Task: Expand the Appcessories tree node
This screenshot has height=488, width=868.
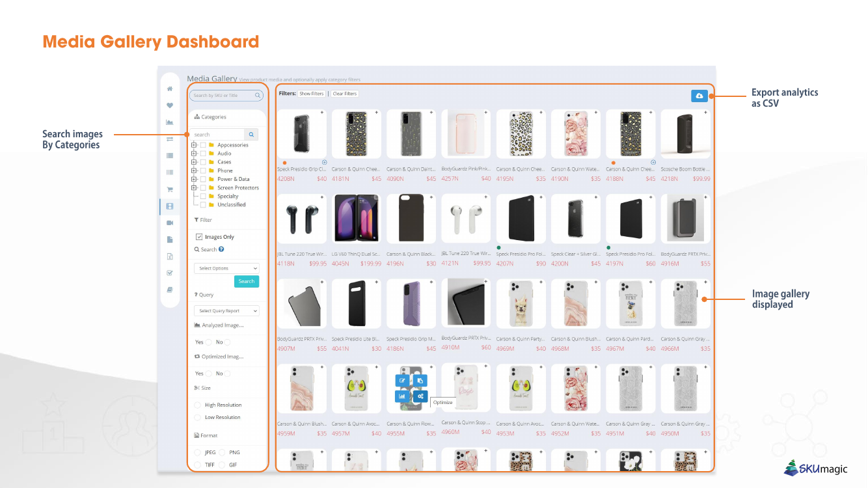Action: (195, 145)
